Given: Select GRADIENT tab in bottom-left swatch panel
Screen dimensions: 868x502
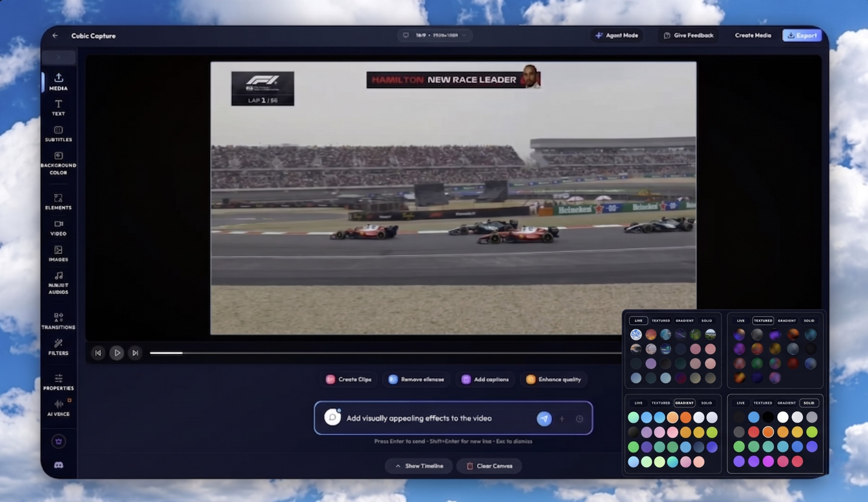Looking at the screenshot, I should pos(684,403).
